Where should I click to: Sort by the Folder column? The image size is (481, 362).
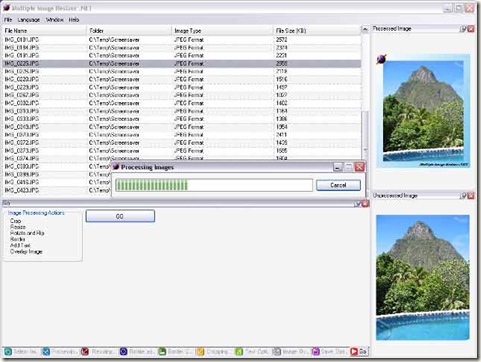click(x=129, y=31)
